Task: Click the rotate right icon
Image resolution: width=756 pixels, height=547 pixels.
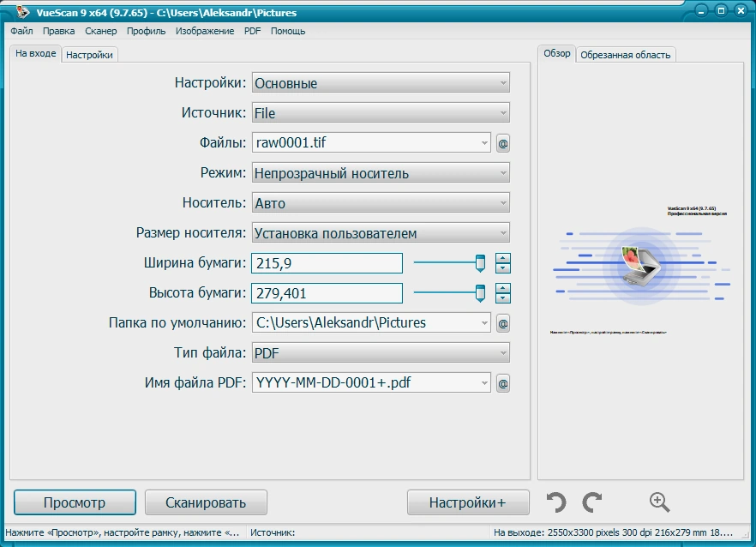Action: tap(592, 502)
